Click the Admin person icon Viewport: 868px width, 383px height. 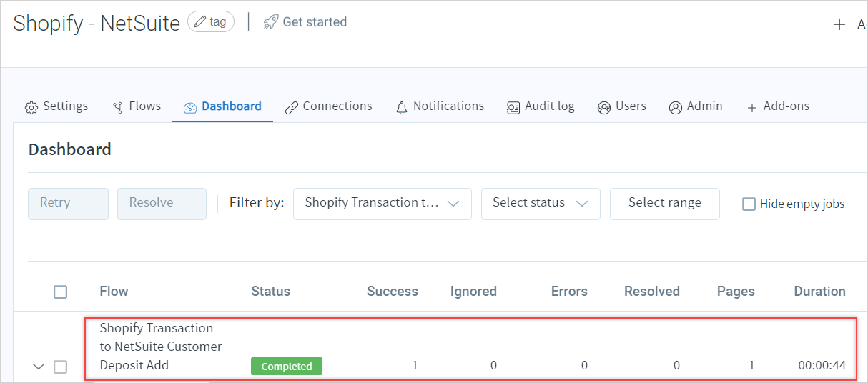[676, 107]
